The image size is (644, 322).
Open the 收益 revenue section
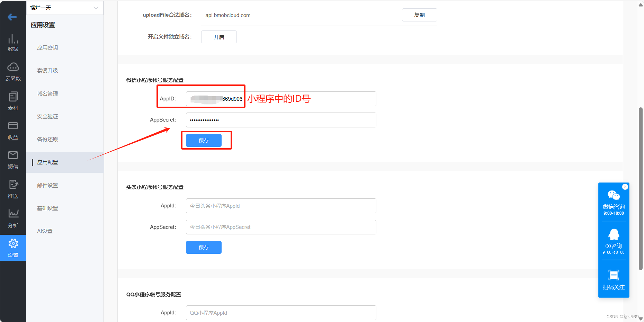13,131
